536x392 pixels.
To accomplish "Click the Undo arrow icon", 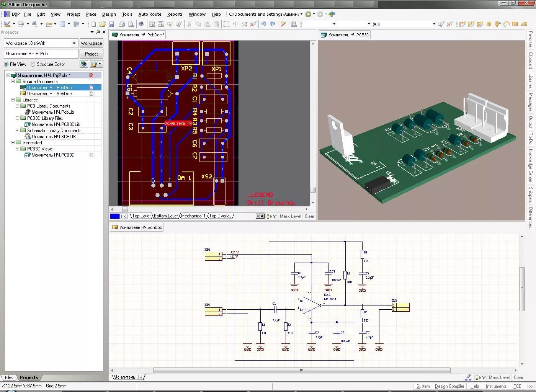I will (263, 24).
